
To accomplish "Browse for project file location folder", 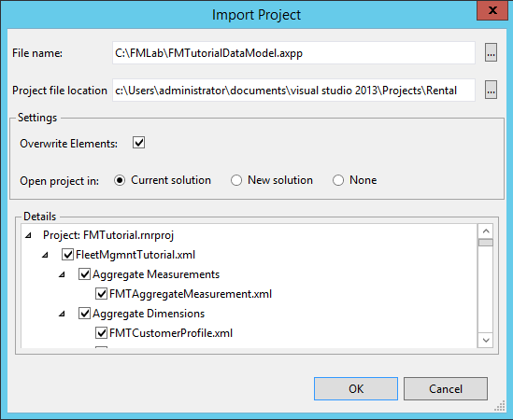I will (x=491, y=90).
